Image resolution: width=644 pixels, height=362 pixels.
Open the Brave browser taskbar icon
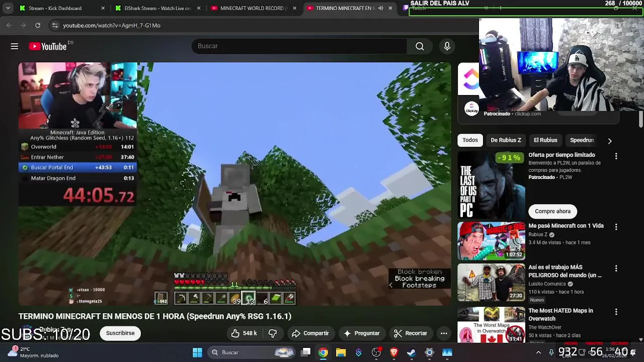394,352
